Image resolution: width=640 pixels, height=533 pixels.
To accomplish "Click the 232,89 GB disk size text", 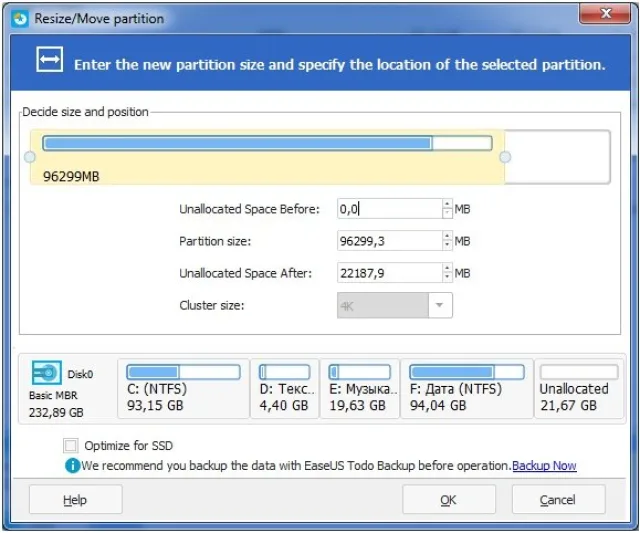I will click(56, 412).
